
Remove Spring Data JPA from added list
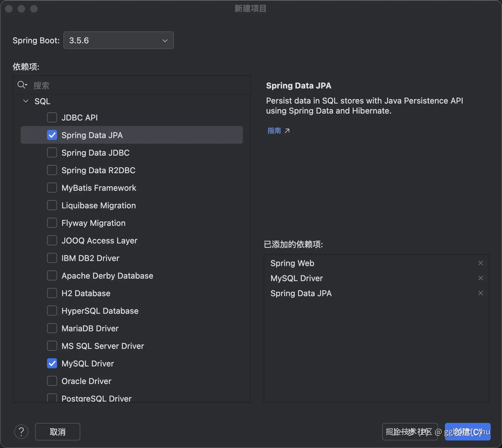[480, 293]
